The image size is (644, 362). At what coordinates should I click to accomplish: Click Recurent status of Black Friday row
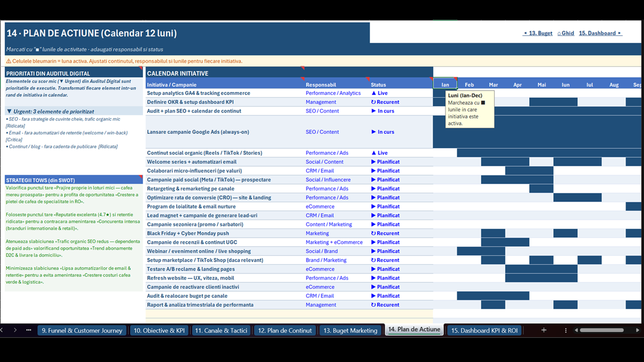coord(401,233)
